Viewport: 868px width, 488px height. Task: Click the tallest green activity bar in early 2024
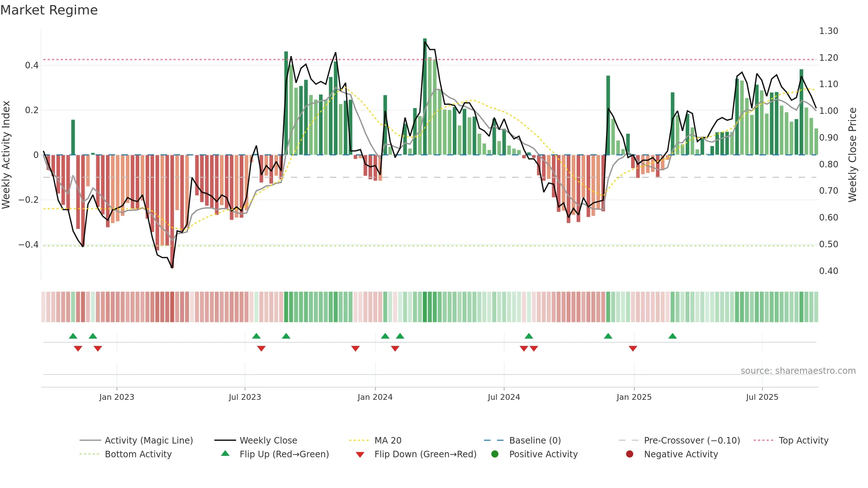[425, 97]
